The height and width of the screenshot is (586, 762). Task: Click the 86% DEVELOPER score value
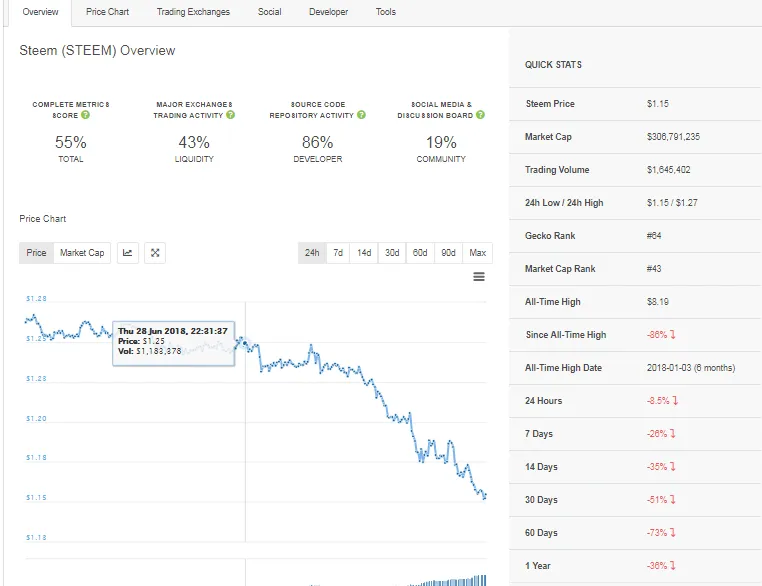click(317, 142)
